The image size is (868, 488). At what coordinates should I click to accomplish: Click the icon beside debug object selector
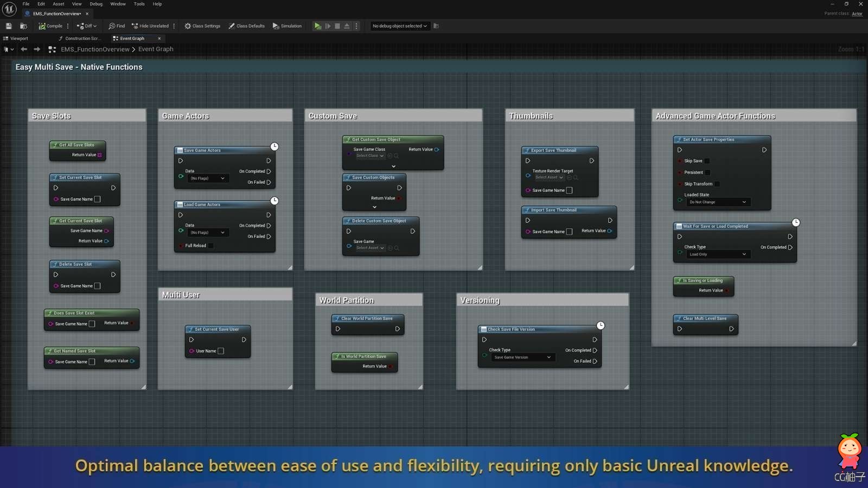tap(436, 26)
